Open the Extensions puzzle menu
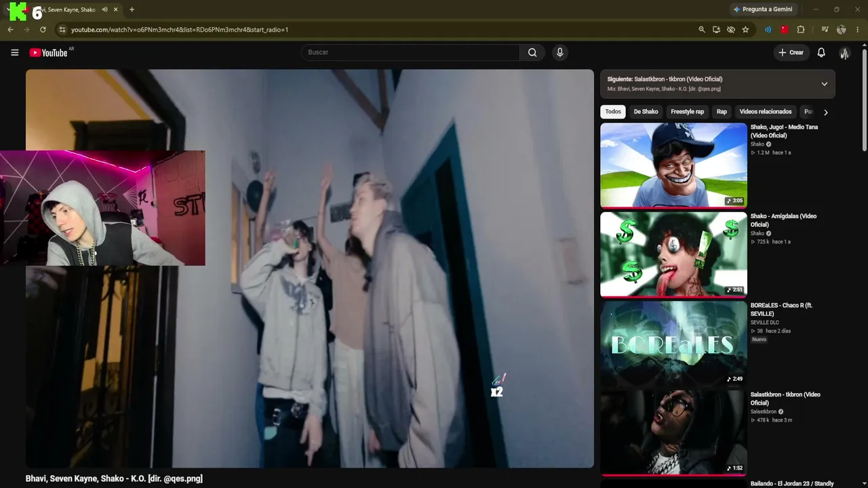The image size is (868, 488). click(801, 30)
